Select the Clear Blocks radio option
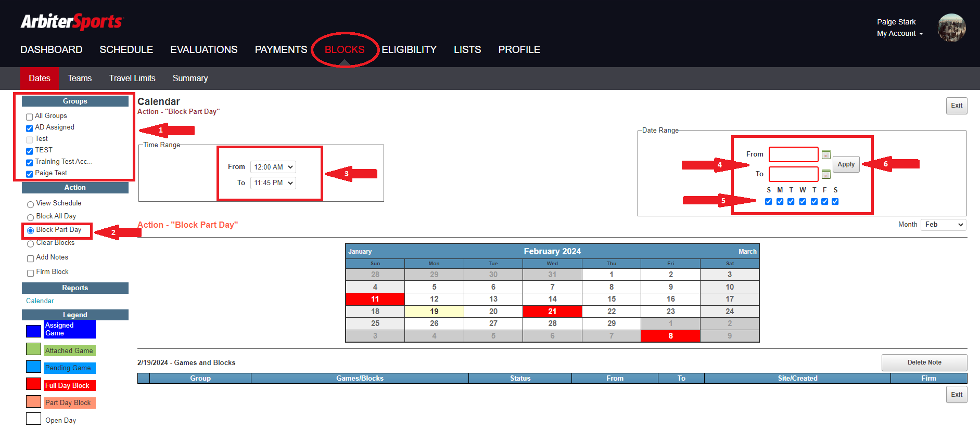This screenshot has width=980, height=442. 31,243
